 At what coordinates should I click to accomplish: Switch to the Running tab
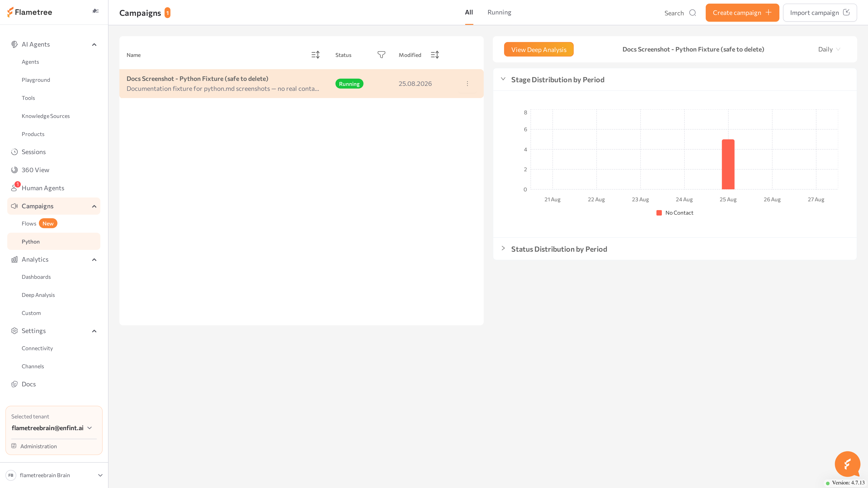click(499, 12)
